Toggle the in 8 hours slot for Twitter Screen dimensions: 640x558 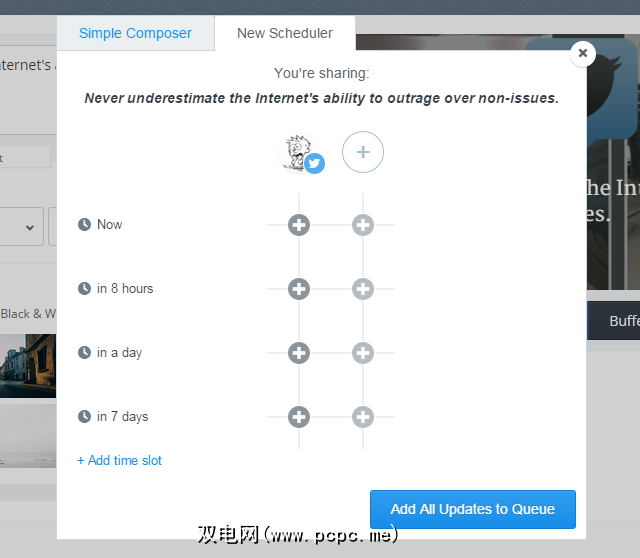(x=299, y=289)
